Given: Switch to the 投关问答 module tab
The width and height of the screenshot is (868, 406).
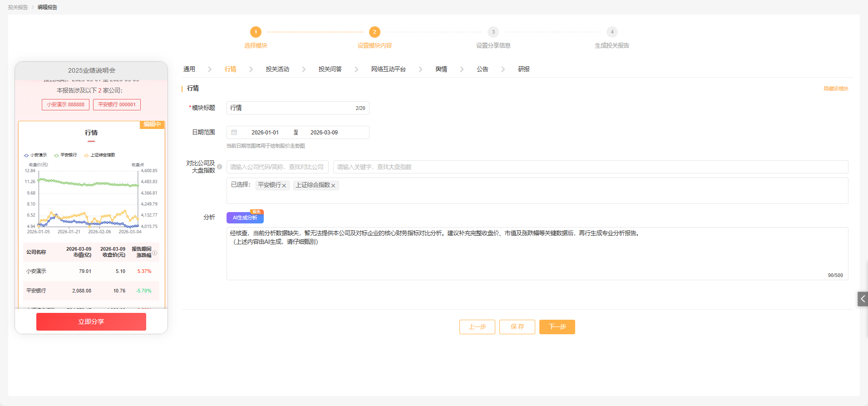Looking at the screenshot, I should point(330,69).
